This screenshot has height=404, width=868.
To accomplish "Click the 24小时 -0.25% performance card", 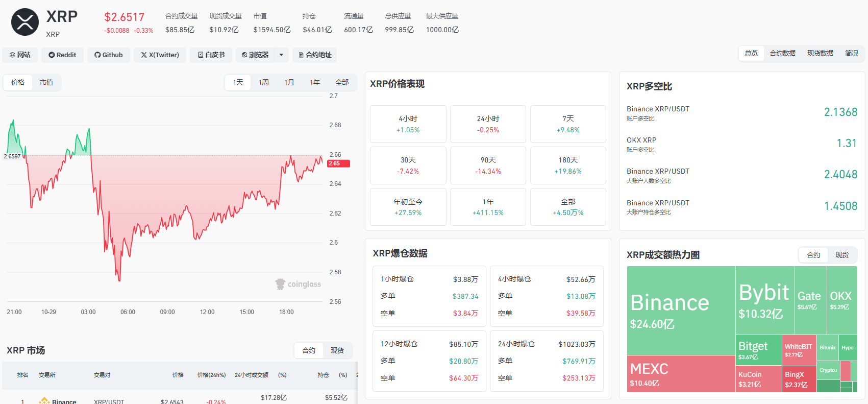I will pos(488,124).
